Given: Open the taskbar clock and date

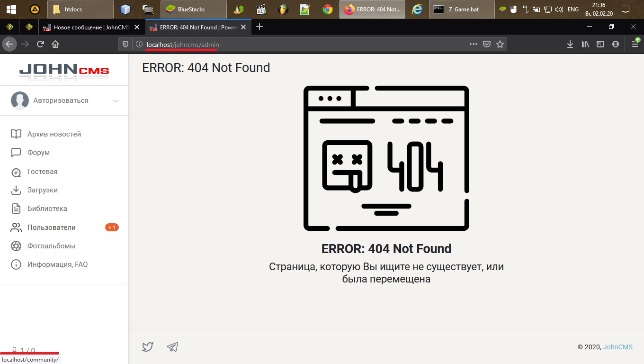Looking at the screenshot, I should coord(599,9).
